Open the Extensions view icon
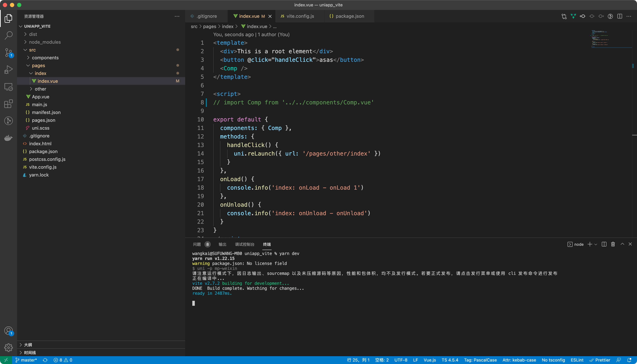Viewport: 637px width, 364px height. (x=9, y=104)
